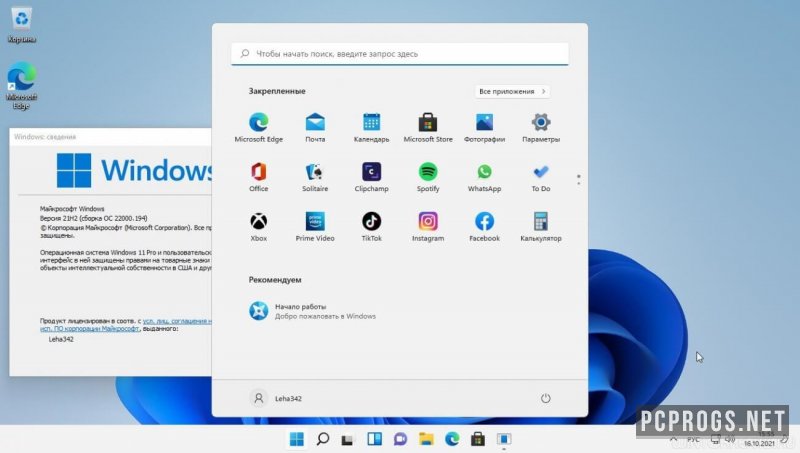Image resolution: width=800 pixels, height=453 pixels.
Task: Launch the Office app
Action: (259, 177)
